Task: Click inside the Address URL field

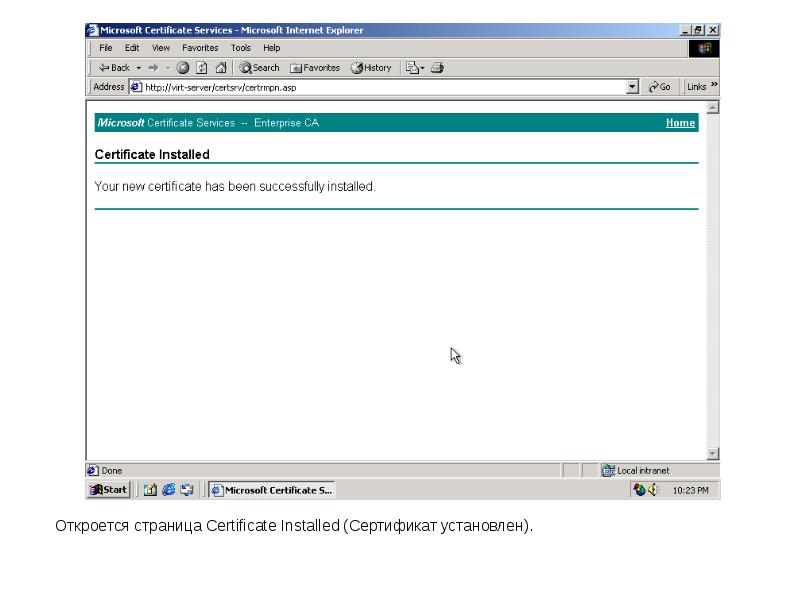Action: tap(380, 87)
